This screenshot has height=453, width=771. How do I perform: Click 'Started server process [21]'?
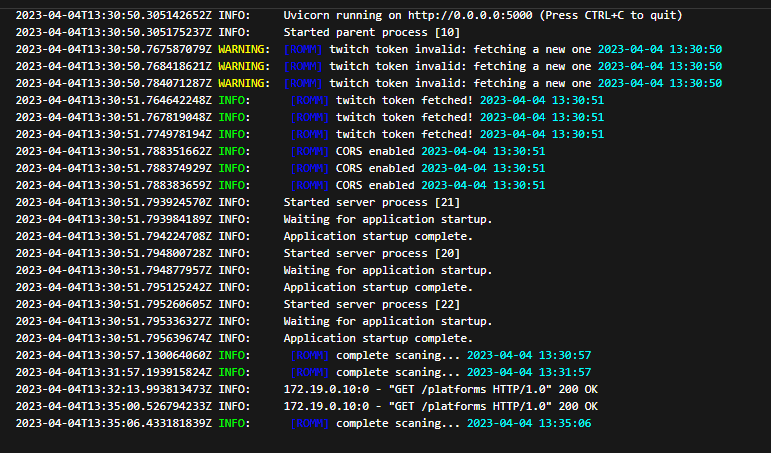click(372, 202)
